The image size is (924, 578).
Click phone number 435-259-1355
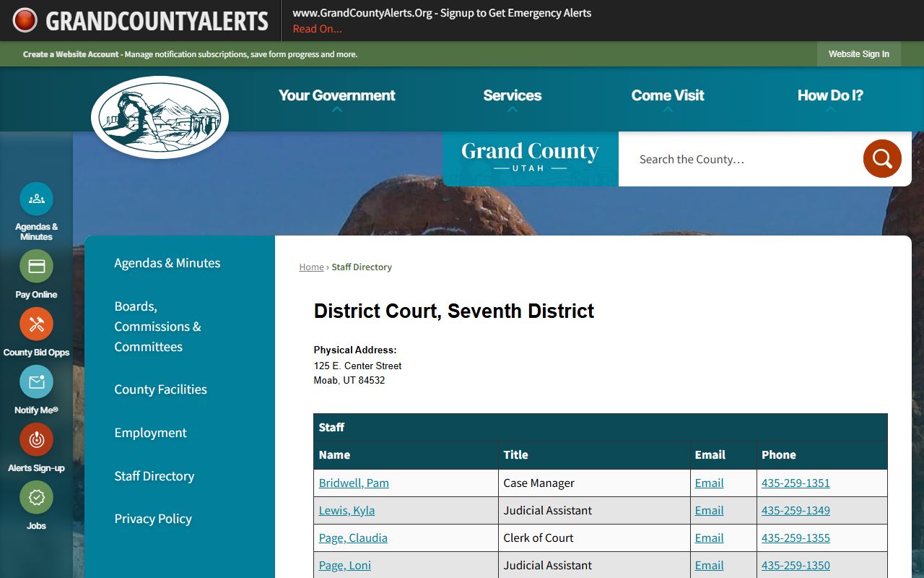[x=796, y=538]
